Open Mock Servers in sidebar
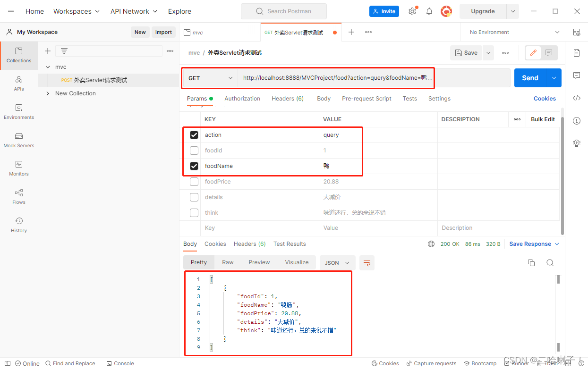The image size is (588, 369). tap(19, 140)
